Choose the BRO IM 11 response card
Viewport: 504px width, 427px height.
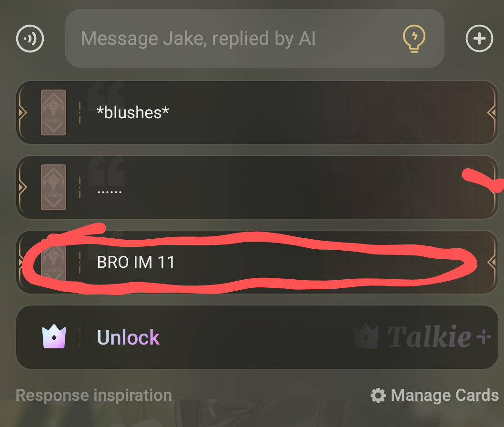click(x=257, y=262)
